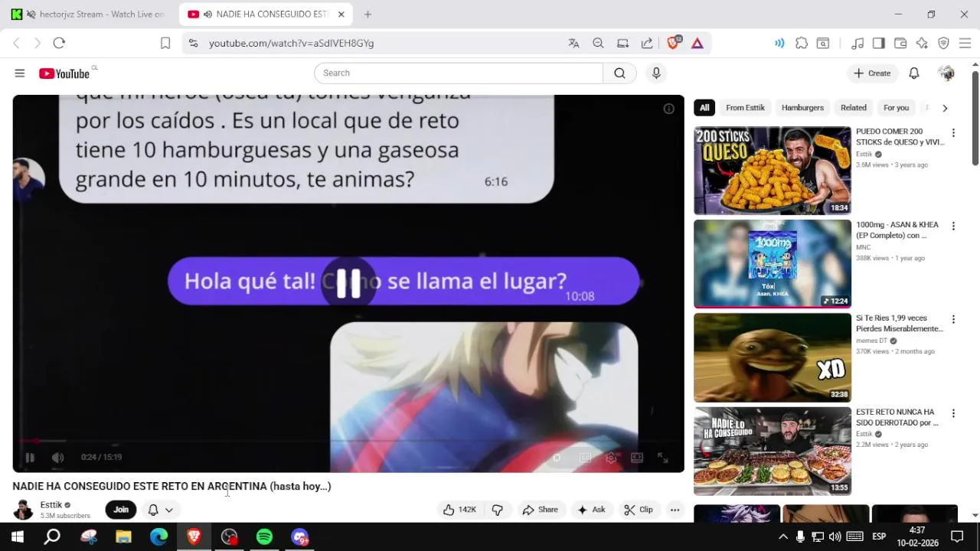Click the Share button under video
Screen dimensions: 980x551
(540, 510)
